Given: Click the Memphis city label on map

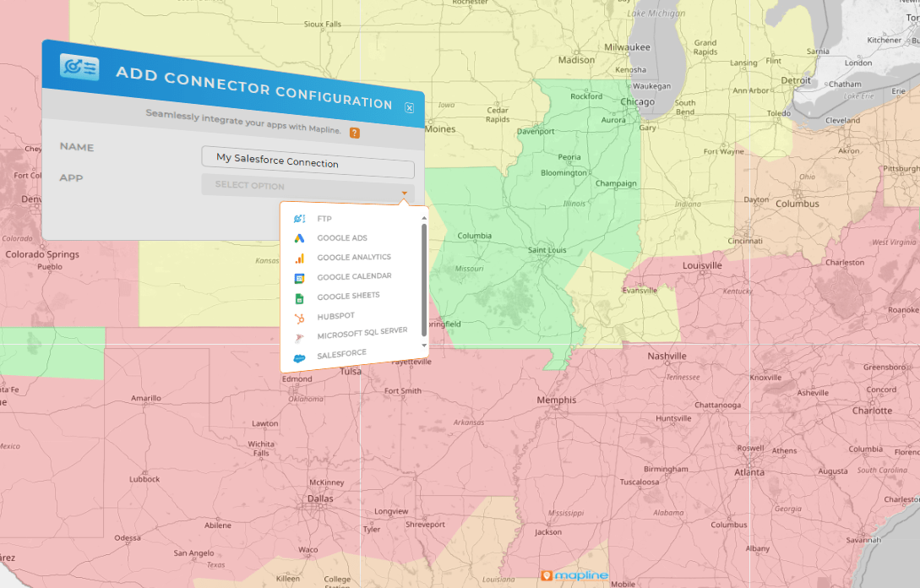Looking at the screenshot, I should (x=556, y=400).
